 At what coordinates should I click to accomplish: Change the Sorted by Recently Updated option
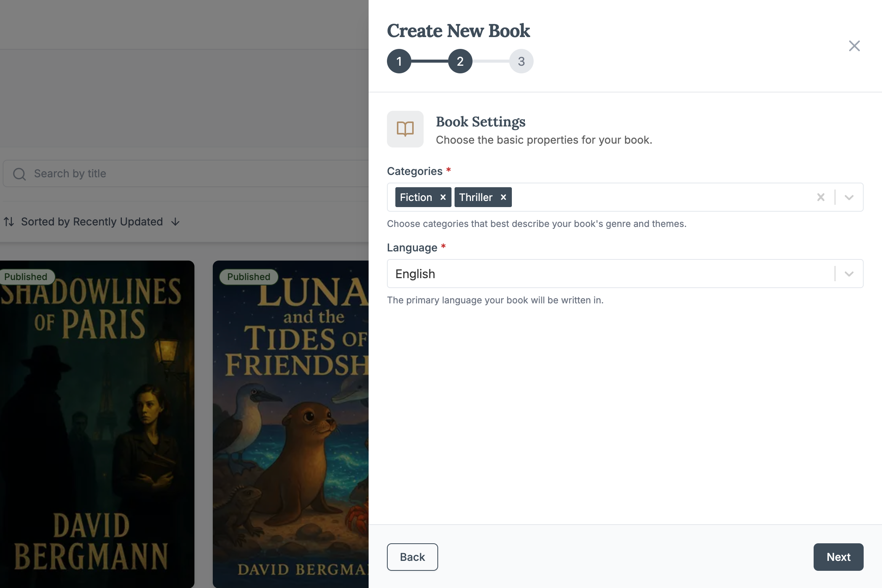[x=92, y=222]
